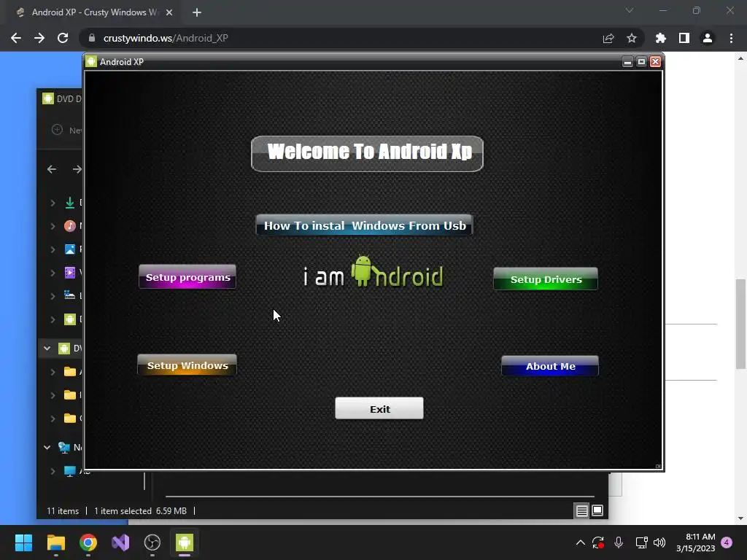The height and width of the screenshot is (560, 747).
Task: Go forward in the browser
Action: [x=39, y=38]
